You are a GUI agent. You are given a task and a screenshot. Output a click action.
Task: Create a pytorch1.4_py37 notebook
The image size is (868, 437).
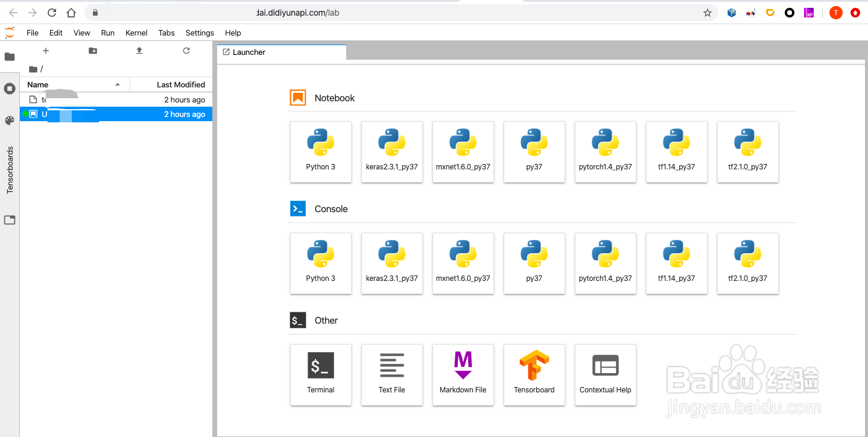pos(605,151)
